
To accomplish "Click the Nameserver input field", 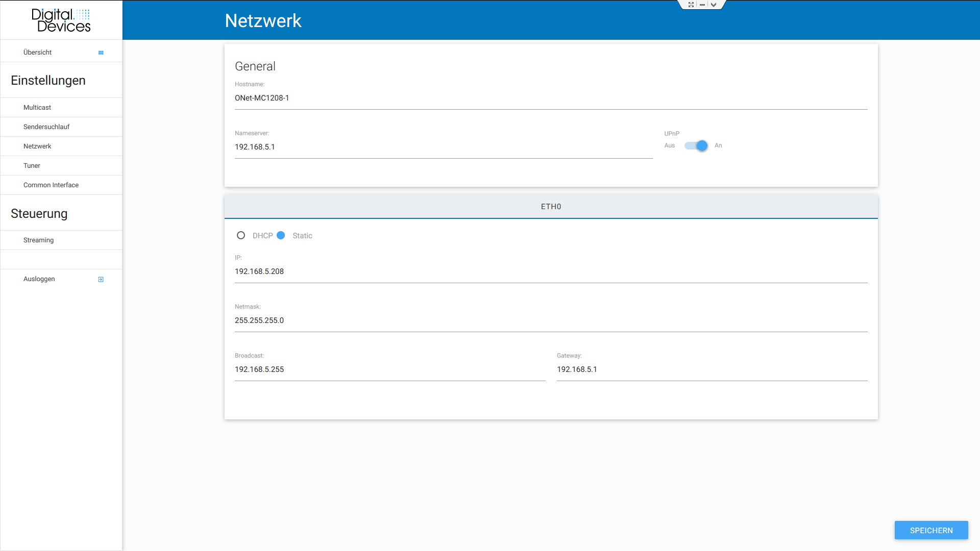I will pos(443,147).
